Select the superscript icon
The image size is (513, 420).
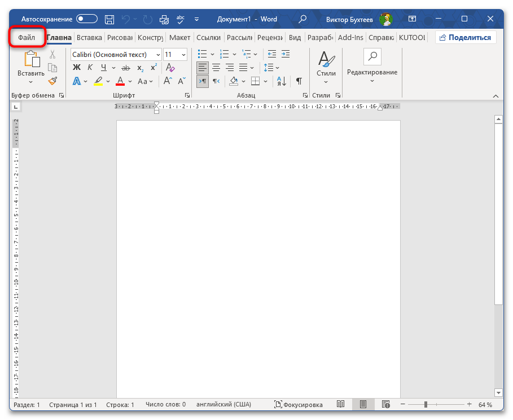[152, 67]
